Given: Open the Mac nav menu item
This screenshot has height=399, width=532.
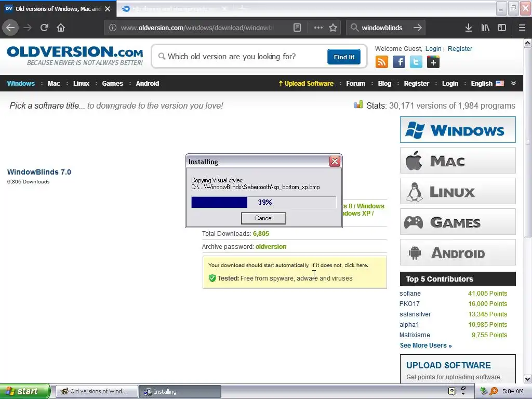Looking at the screenshot, I should pyautogui.click(x=54, y=84).
